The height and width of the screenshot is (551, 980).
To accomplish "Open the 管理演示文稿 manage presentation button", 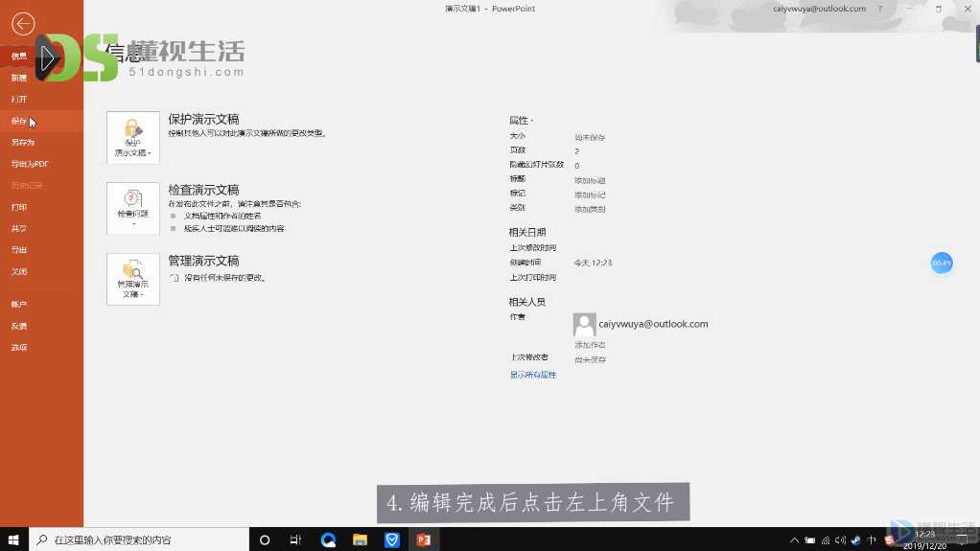I will 133,279.
